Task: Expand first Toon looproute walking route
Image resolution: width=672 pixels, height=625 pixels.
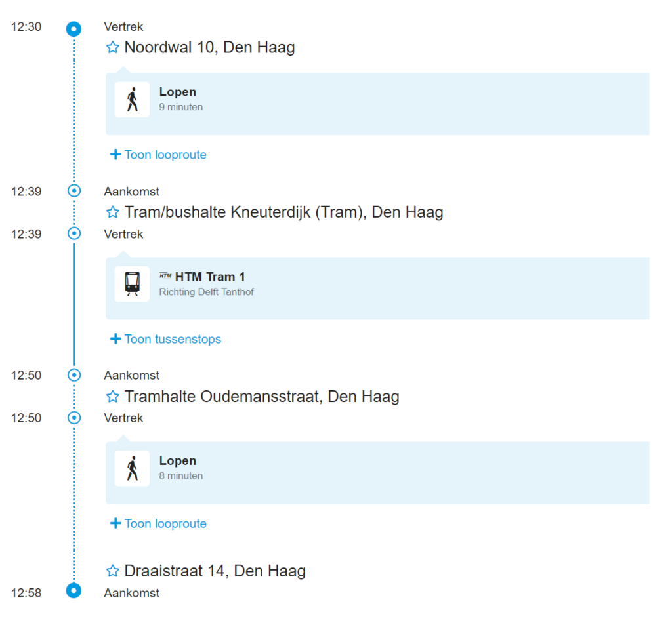Action: click(x=159, y=155)
